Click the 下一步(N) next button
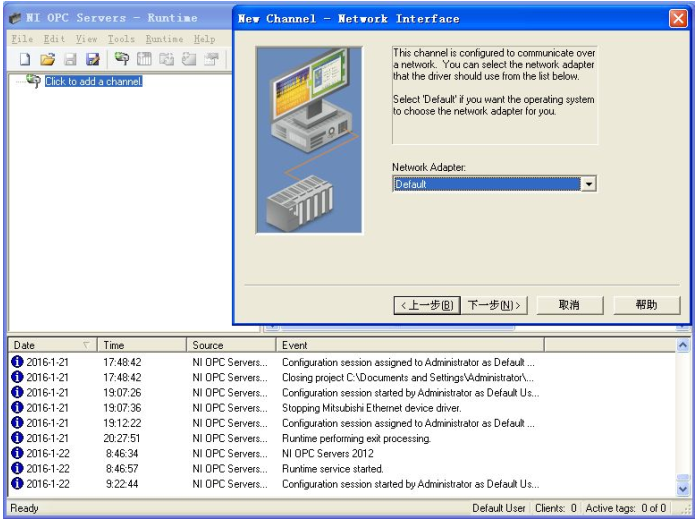This screenshot has width=695, height=520. 494,305
